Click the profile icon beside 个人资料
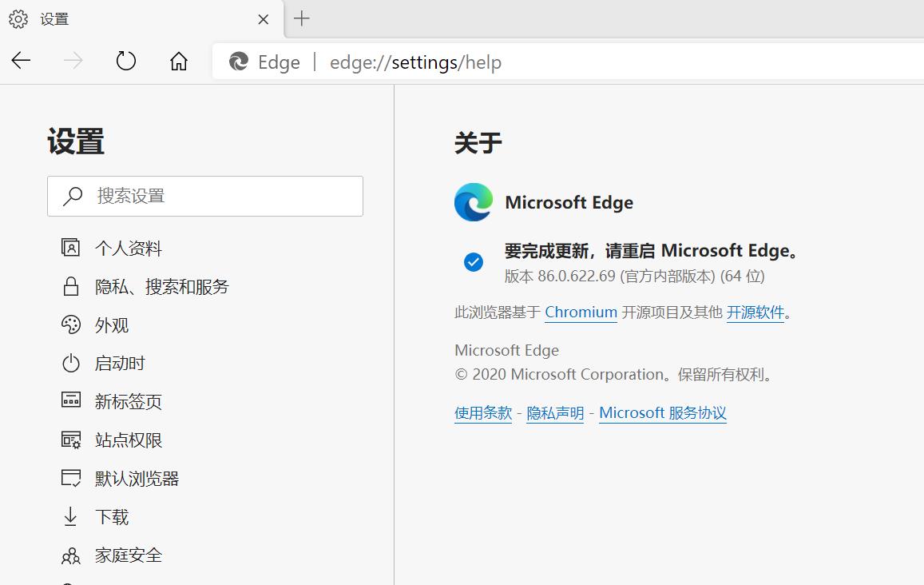 [x=71, y=247]
